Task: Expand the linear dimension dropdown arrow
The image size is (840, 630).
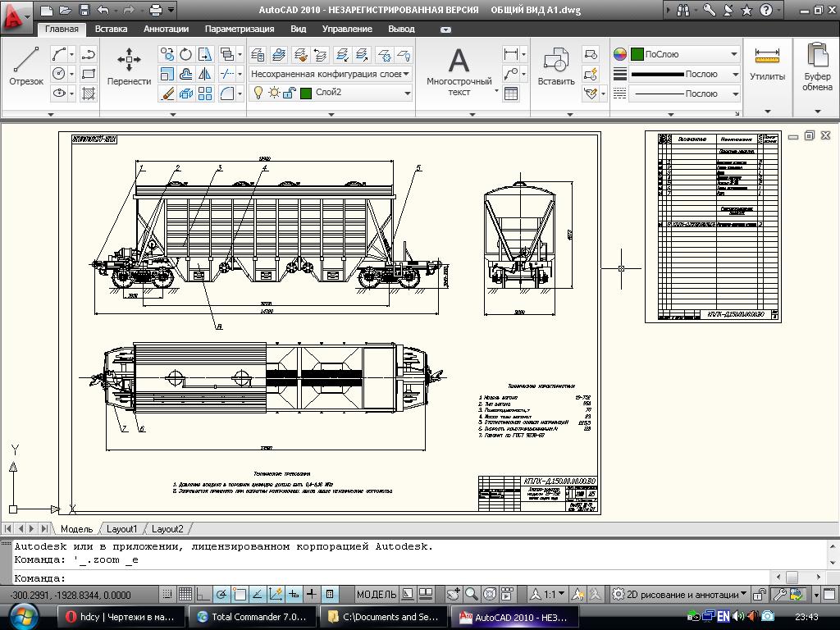Action: [x=524, y=54]
